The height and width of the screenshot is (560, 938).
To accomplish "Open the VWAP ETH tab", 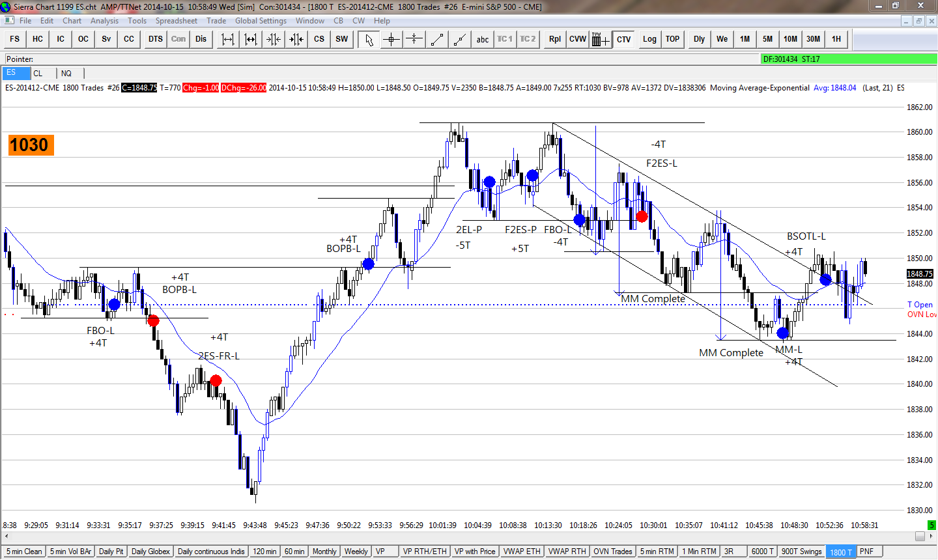I will coord(522,552).
